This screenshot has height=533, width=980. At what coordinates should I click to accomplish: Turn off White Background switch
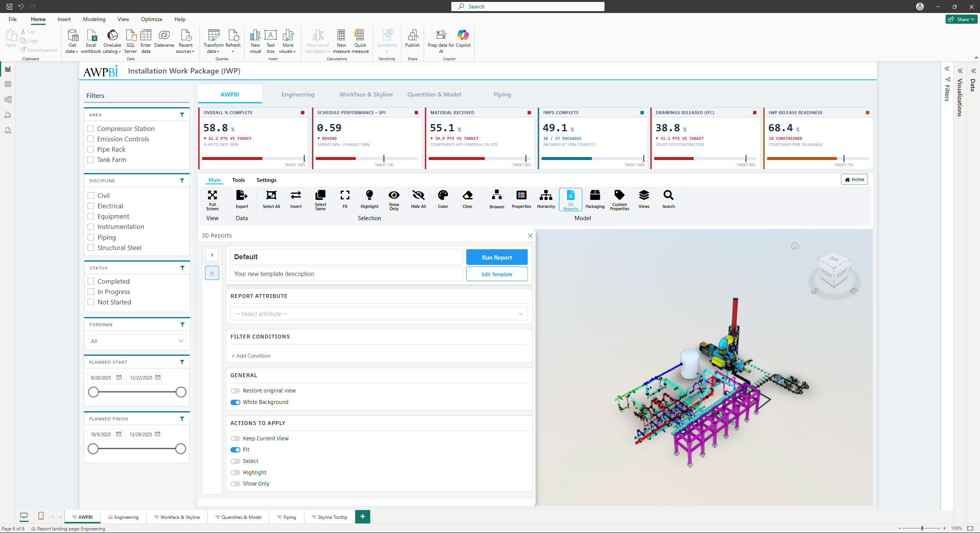235,402
